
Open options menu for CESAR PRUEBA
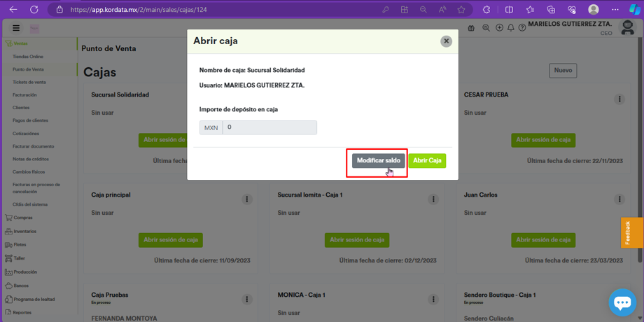click(619, 99)
